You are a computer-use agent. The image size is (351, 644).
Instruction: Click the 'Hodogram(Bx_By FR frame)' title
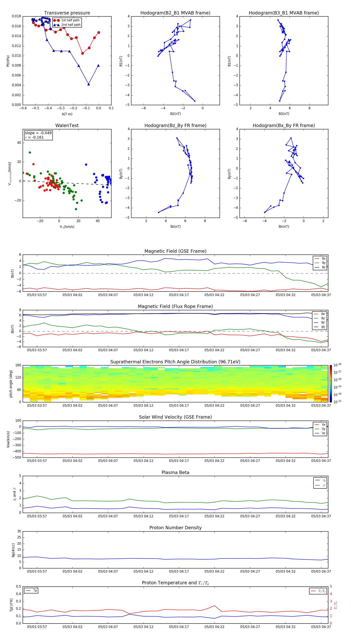(284, 125)
